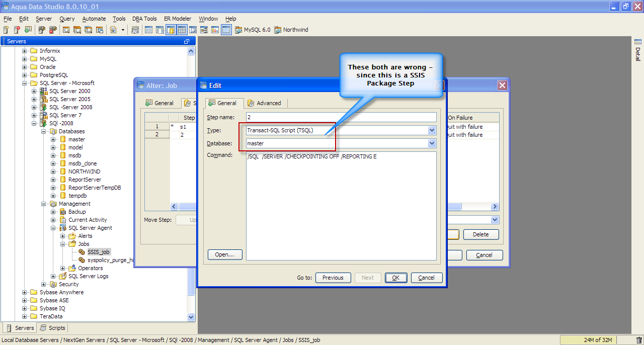Viewport: 644px width, 345px height.
Task: Open the Detail side tab on the right edge
Action: [x=637, y=50]
